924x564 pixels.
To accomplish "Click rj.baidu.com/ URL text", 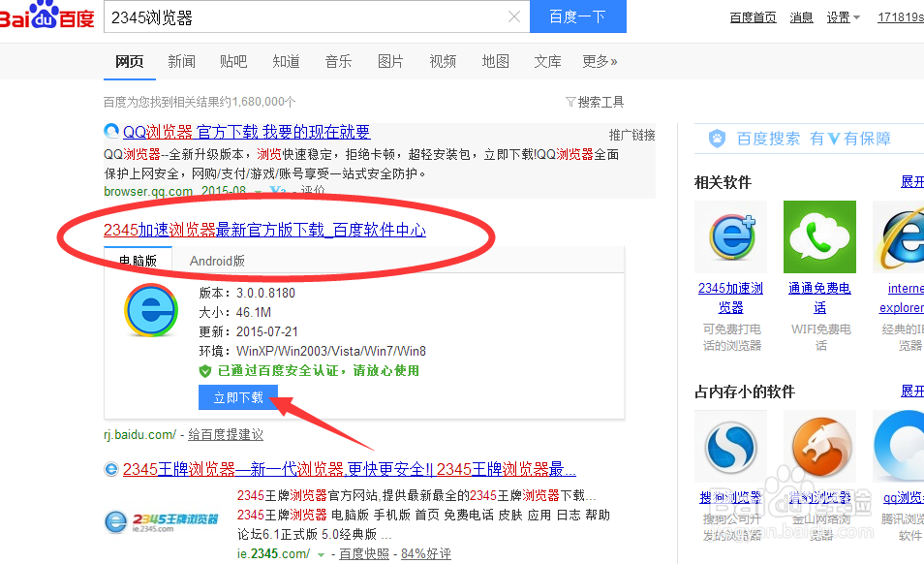I will coord(139,435).
